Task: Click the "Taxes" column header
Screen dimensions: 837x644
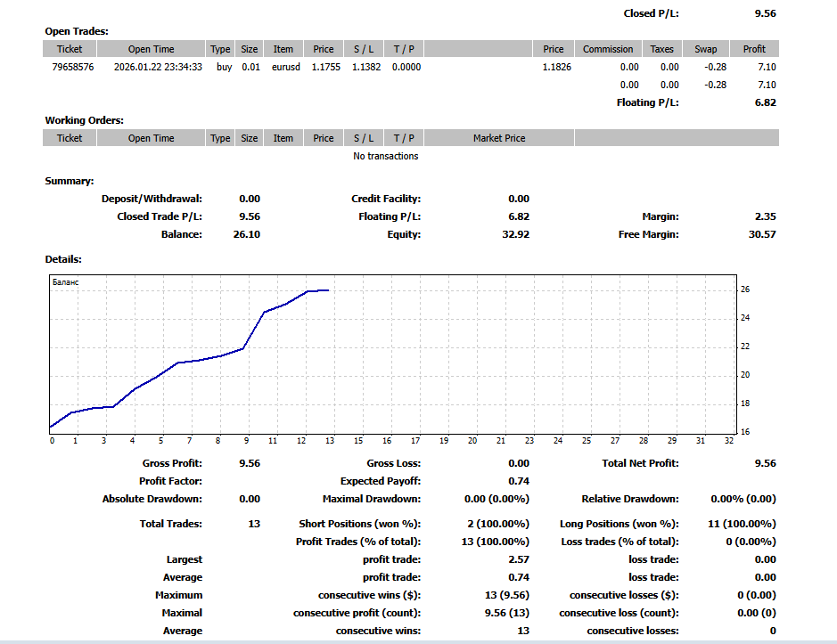Action: click(x=662, y=49)
